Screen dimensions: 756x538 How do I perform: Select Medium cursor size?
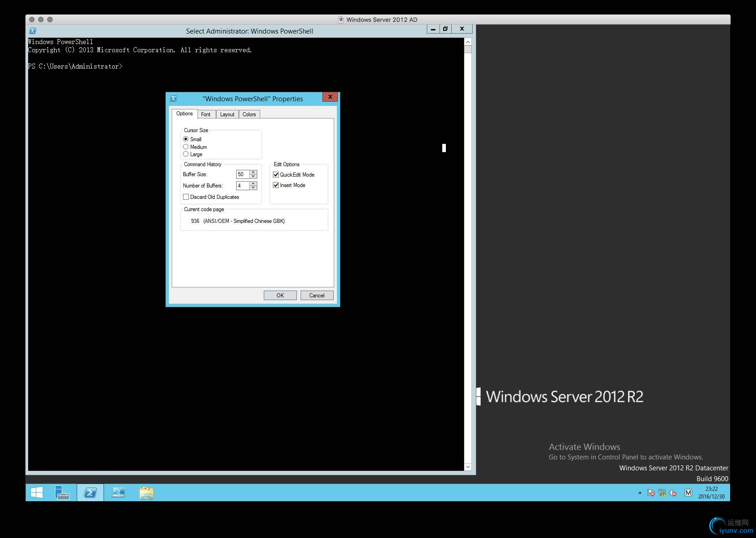186,147
